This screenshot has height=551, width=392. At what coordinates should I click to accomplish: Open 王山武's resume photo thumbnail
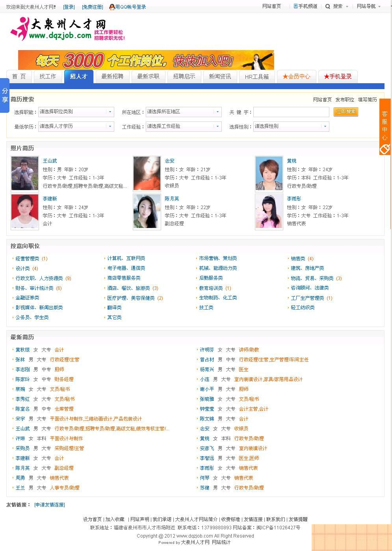point(24,173)
